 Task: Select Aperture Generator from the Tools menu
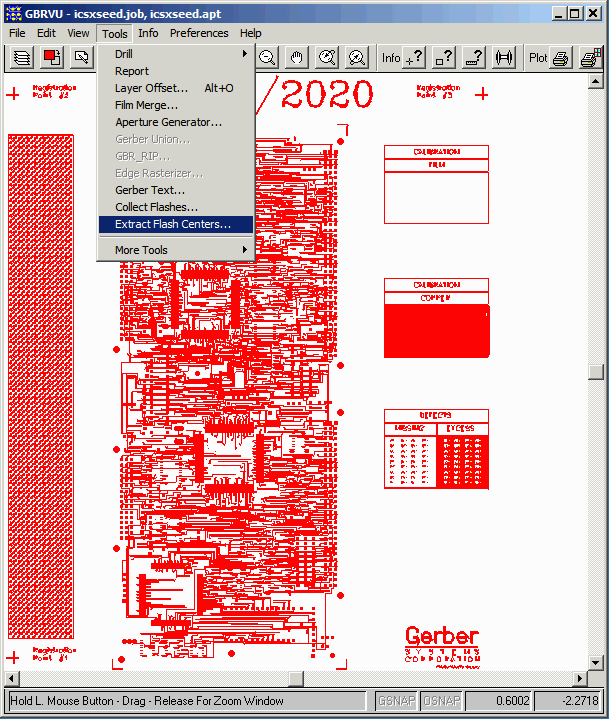click(x=168, y=122)
